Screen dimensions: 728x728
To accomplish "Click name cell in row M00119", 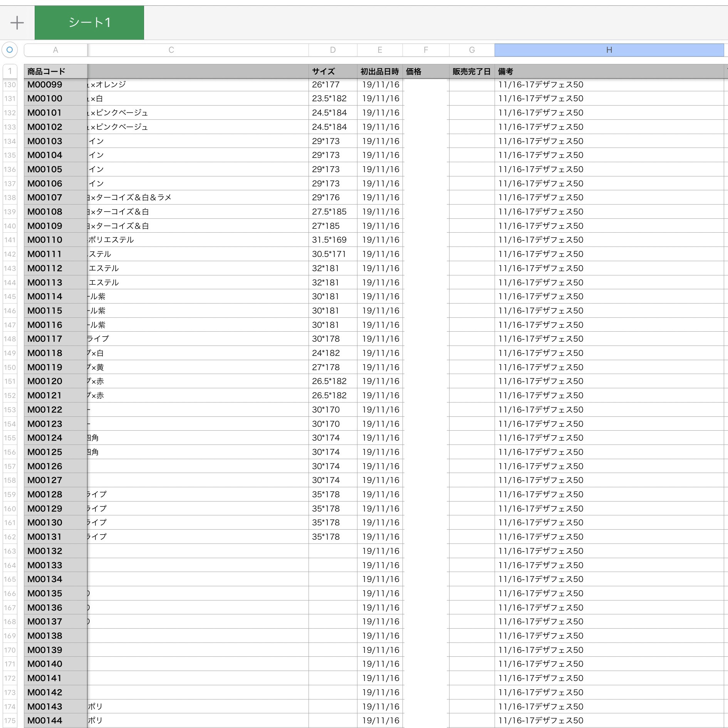I will (198, 367).
